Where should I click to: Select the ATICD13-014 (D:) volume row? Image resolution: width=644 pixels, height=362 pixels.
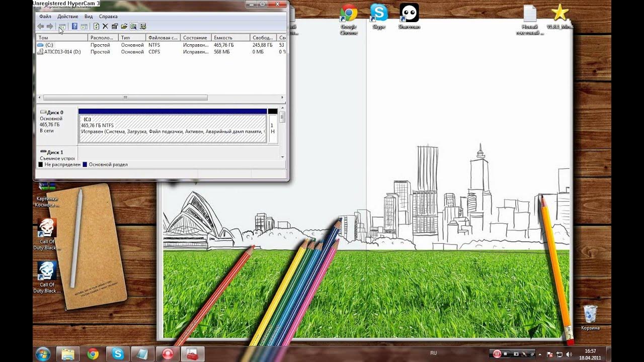161,52
